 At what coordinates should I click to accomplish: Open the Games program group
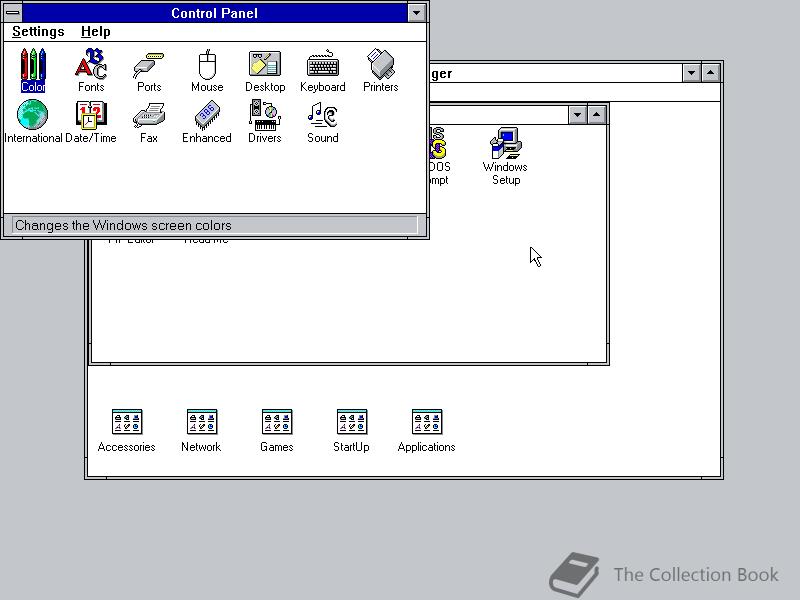tap(277, 431)
